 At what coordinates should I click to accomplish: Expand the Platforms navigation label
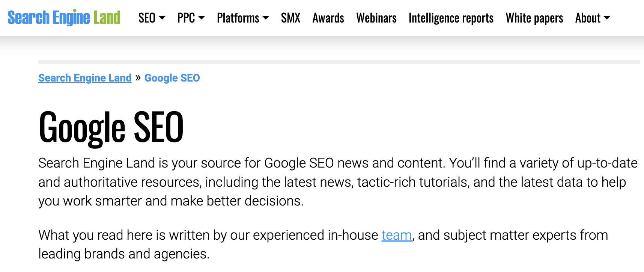tap(238, 18)
